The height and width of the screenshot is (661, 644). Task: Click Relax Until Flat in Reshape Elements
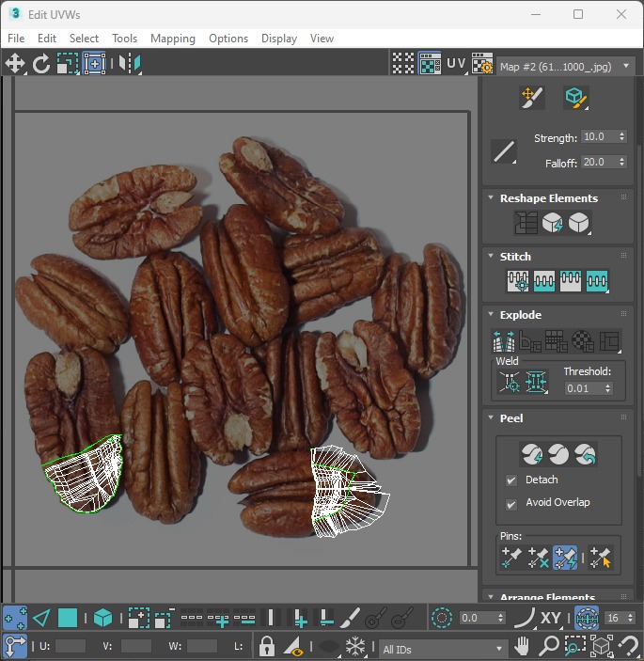[x=552, y=222]
